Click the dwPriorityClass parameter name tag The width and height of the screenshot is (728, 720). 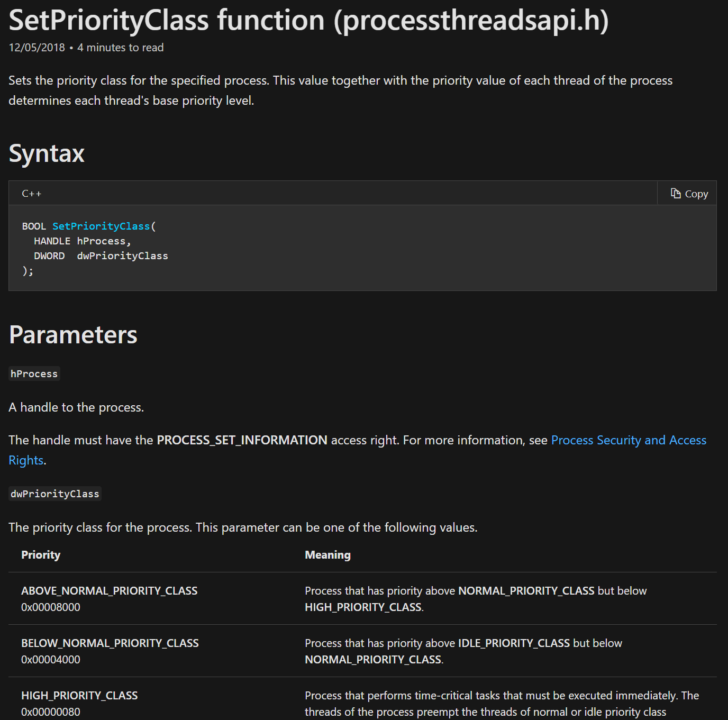tap(55, 494)
